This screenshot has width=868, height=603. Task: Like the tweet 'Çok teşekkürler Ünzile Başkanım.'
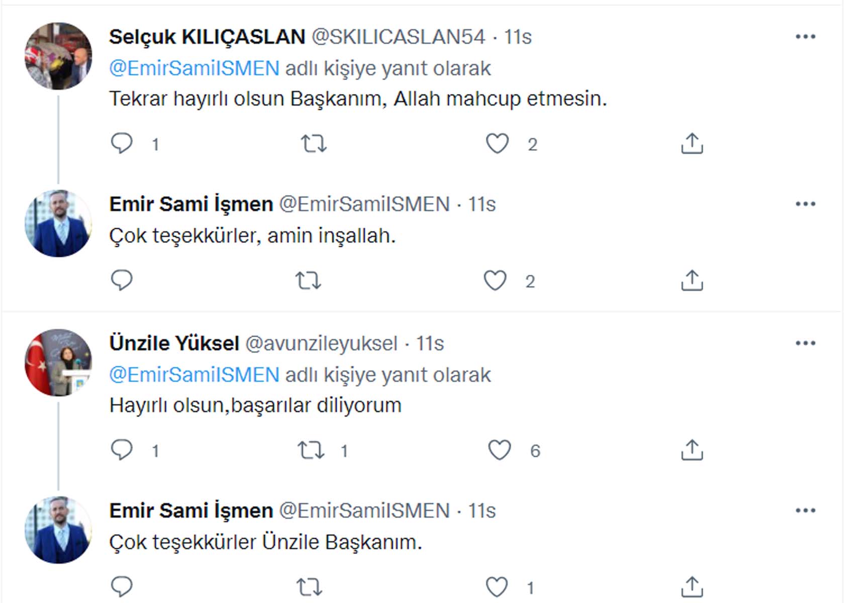(497, 585)
